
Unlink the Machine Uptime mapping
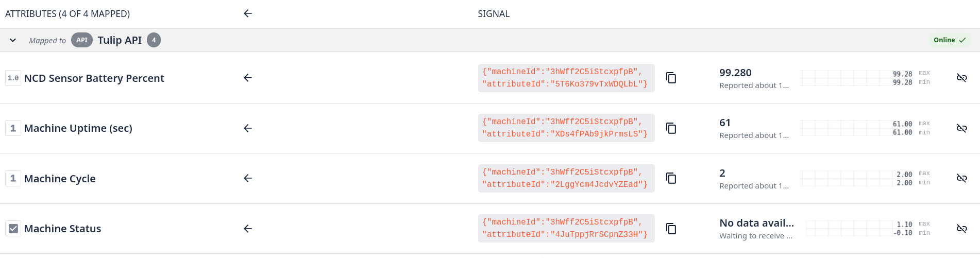(961, 128)
